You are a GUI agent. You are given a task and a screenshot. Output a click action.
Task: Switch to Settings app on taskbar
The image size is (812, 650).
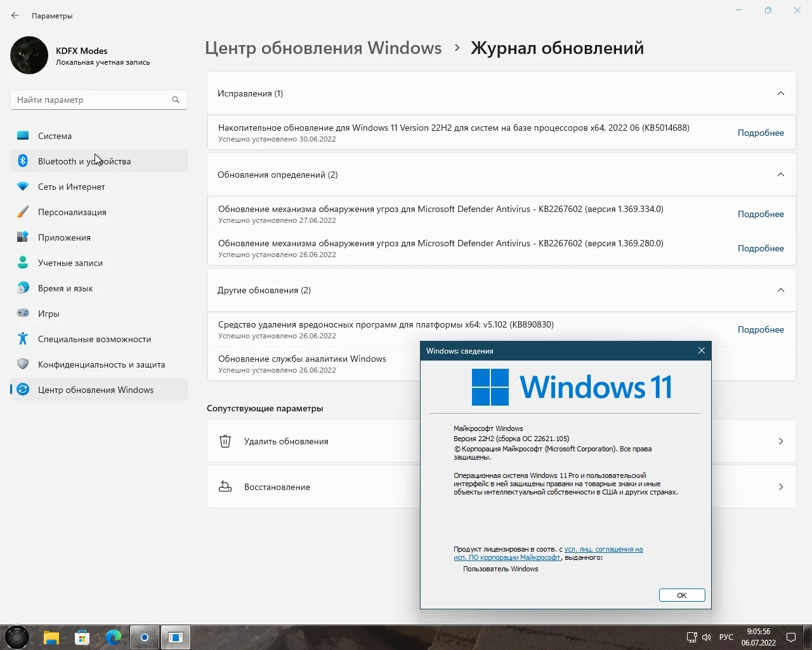point(145,637)
